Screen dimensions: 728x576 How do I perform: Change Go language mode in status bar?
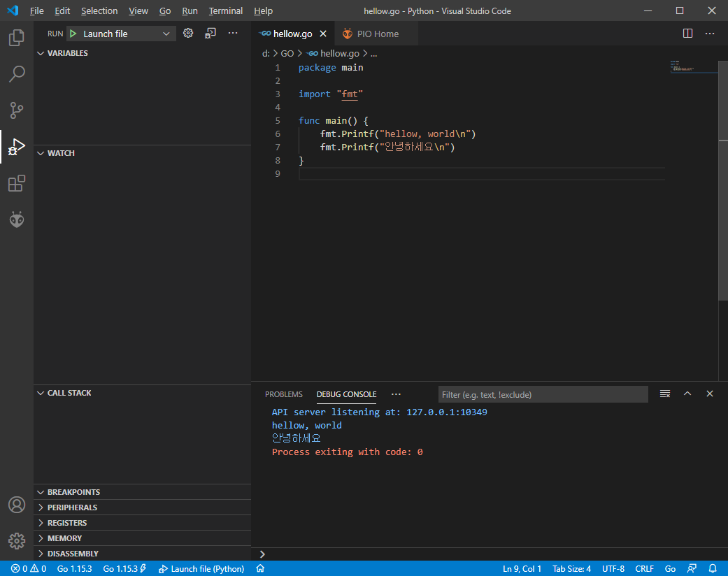670,568
